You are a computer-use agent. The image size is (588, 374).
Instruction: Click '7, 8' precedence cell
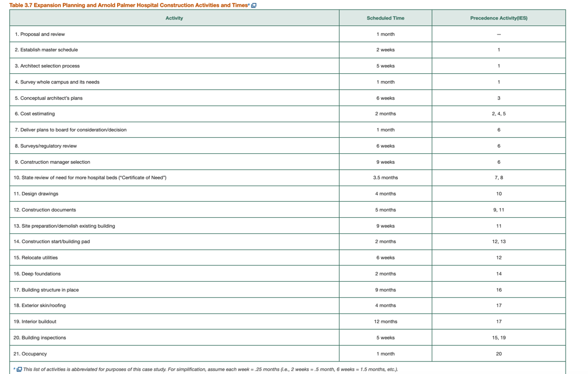[499, 177]
